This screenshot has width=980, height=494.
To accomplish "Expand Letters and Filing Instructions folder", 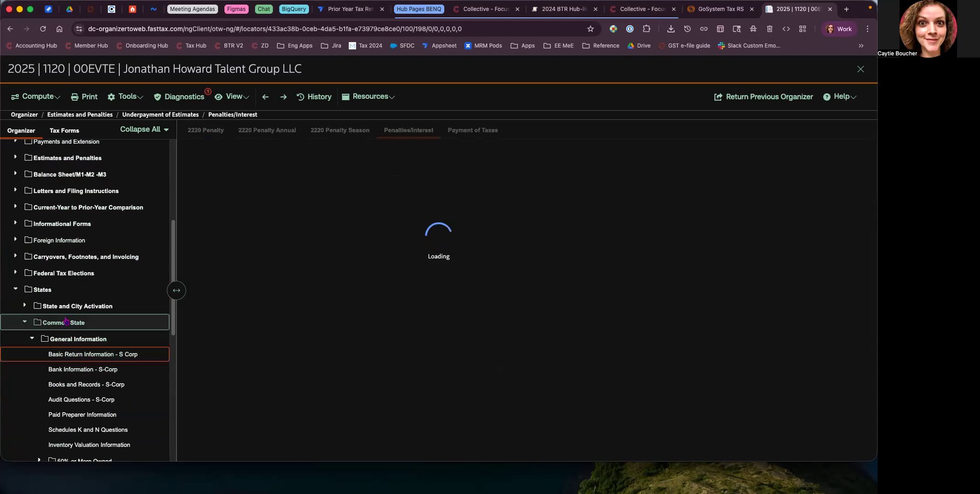I will tap(15, 190).
